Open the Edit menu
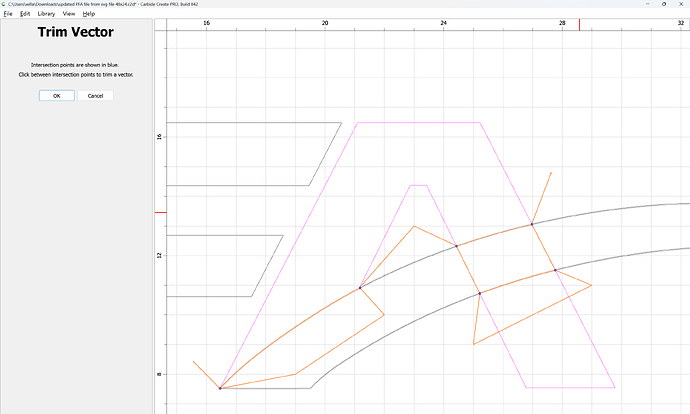Viewport: 690px width, 414px height. point(24,14)
